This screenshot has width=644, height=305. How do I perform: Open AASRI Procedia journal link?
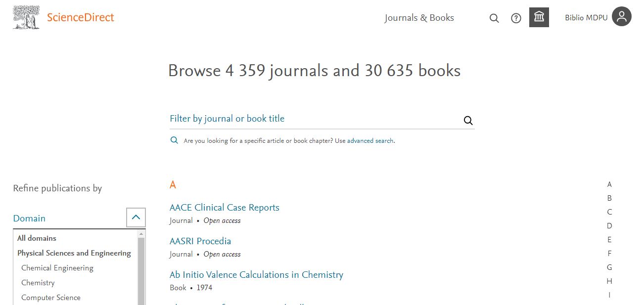200,241
